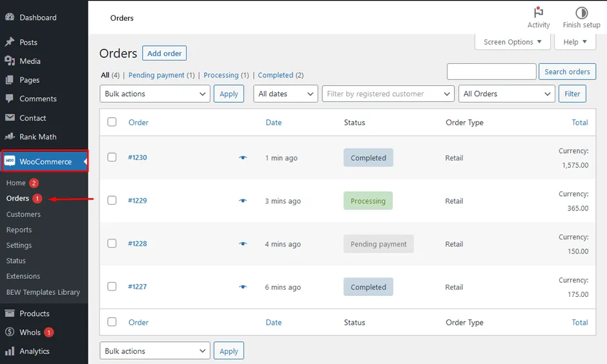The height and width of the screenshot is (364, 607).
Task: Click the Processing status label of #1229
Action: (368, 201)
